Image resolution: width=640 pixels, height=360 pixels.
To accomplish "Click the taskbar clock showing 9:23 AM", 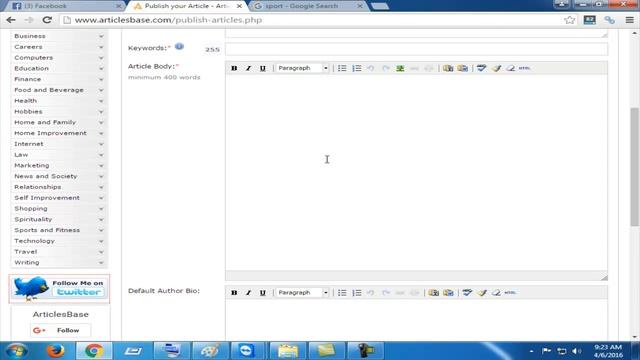I will coord(608,351).
